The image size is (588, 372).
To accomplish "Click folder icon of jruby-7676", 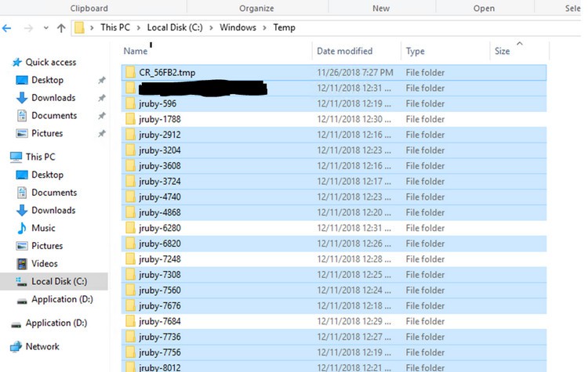I will [130, 305].
